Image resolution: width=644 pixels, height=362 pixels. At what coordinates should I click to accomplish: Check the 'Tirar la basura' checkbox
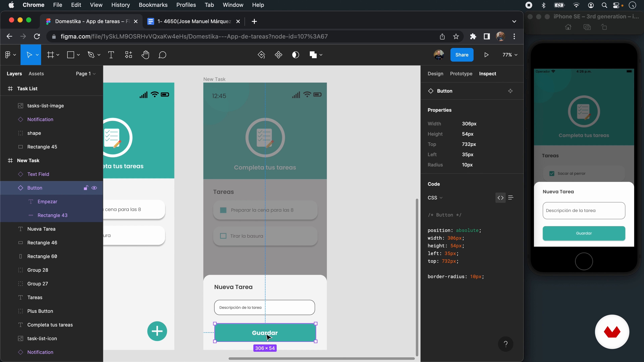pyautogui.click(x=223, y=236)
